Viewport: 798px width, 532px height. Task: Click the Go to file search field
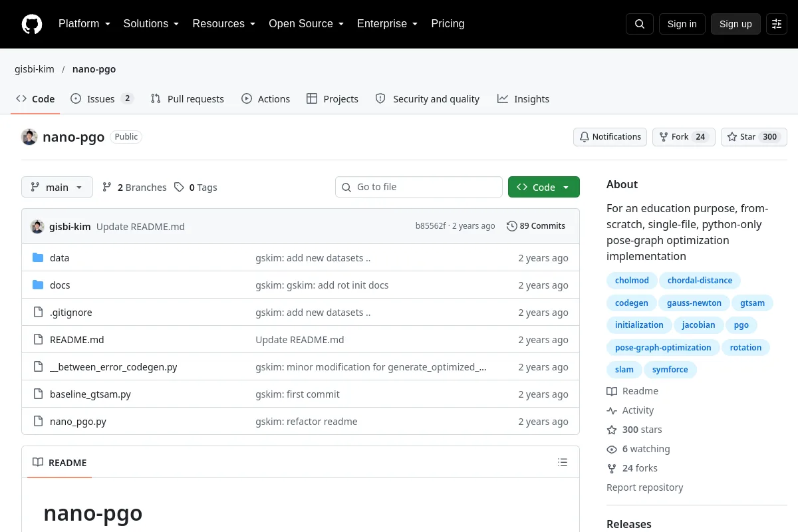(x=419, y=188)
